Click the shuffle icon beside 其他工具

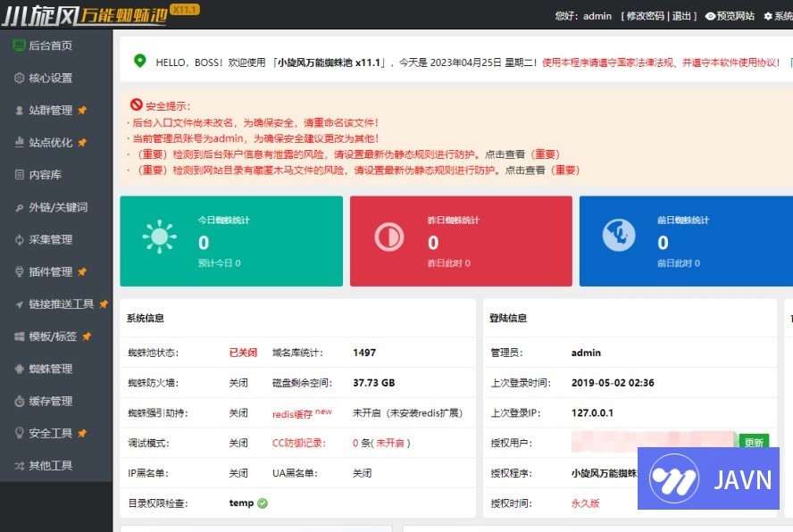20,466
